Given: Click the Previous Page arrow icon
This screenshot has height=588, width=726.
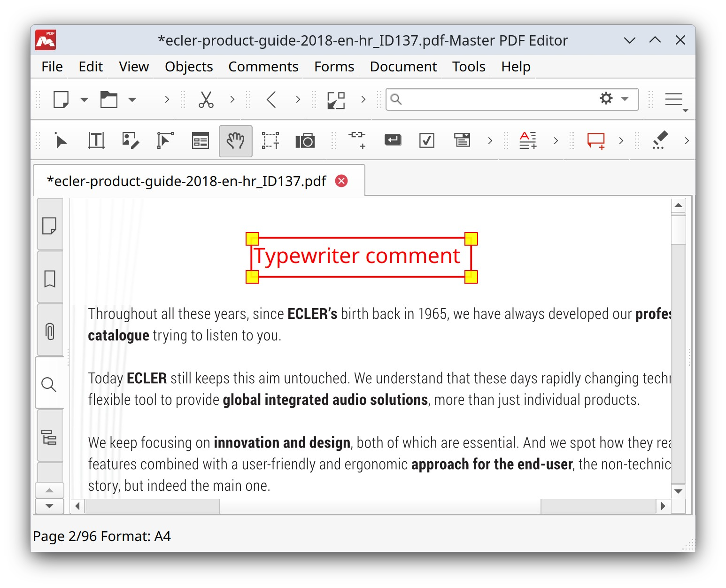Looking at the screenshot, I should [271, 100].
